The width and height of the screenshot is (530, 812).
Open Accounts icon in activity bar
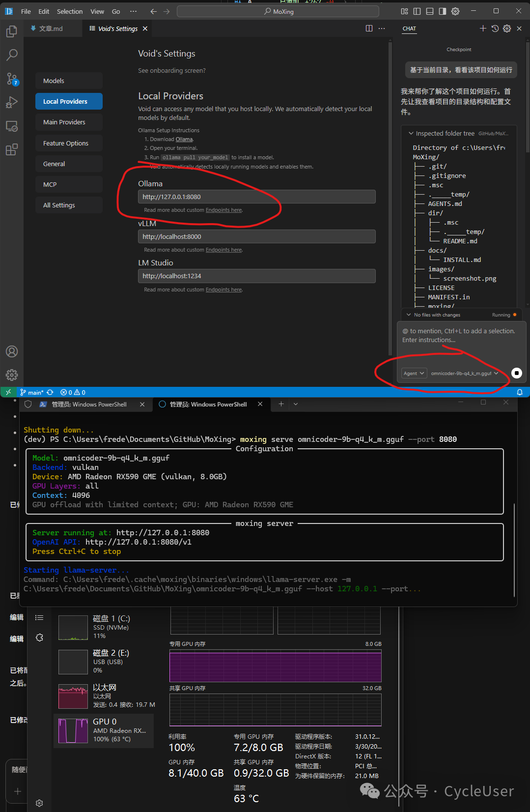click(x=12, y=351)
